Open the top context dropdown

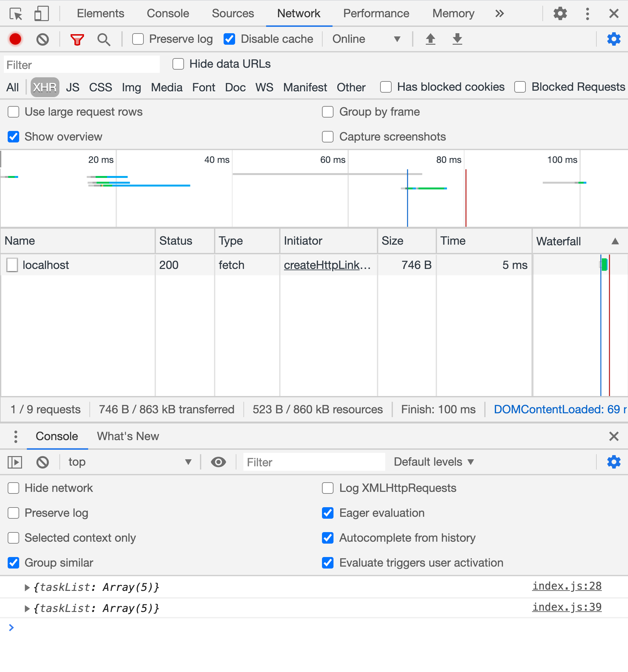[x=130, y=462]
